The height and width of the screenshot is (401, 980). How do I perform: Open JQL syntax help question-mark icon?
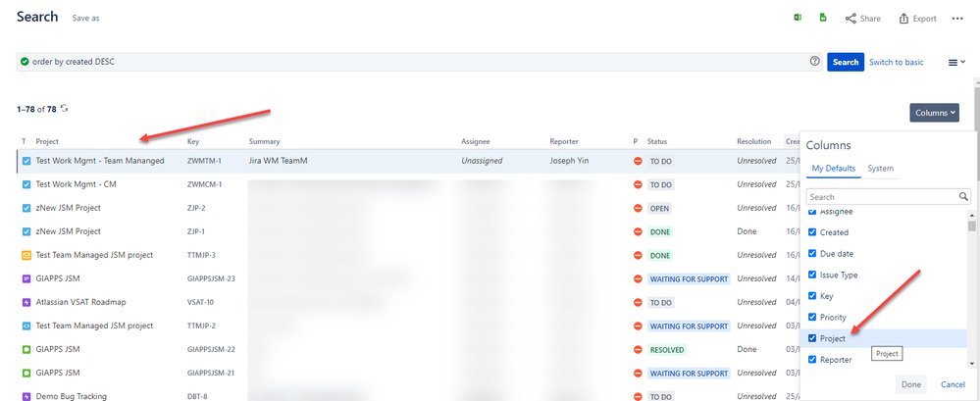pos(814,61)
